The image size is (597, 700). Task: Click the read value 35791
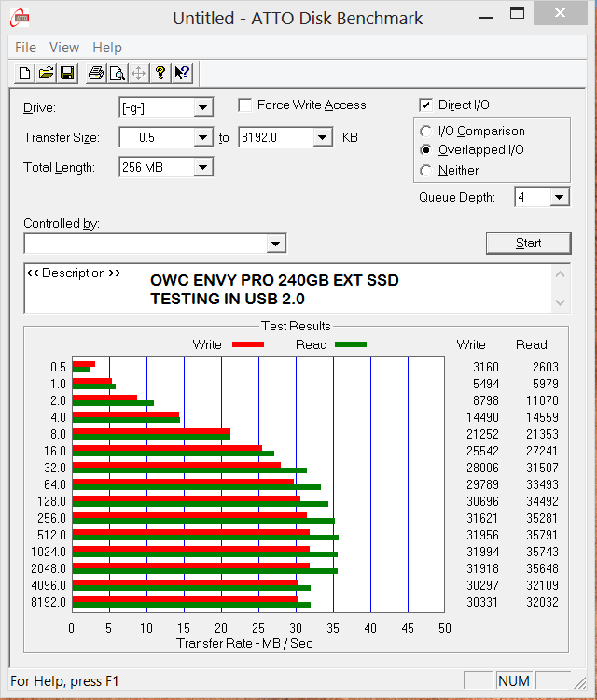(x=542, y=535)
